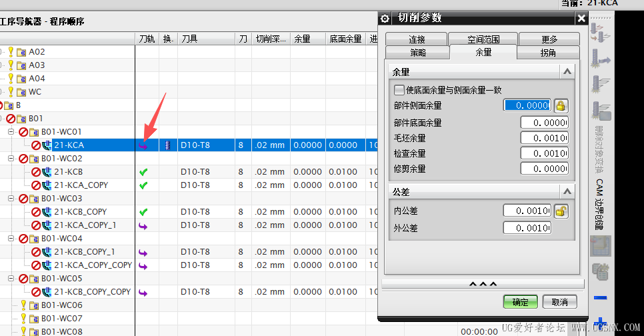Click the 部件侧面余量 input field
The image size is (644, 336).
(528, 105)
